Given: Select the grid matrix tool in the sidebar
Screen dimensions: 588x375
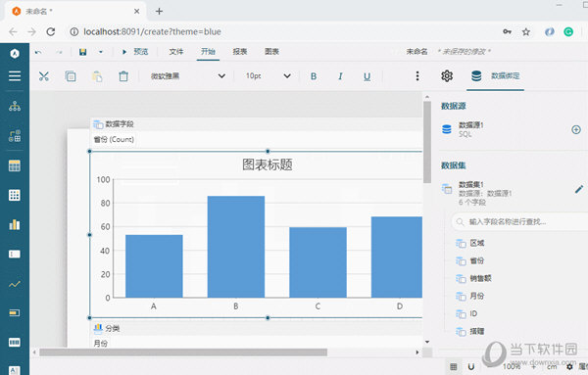Looking at the screenshot, I should click(x=15, y=195).
